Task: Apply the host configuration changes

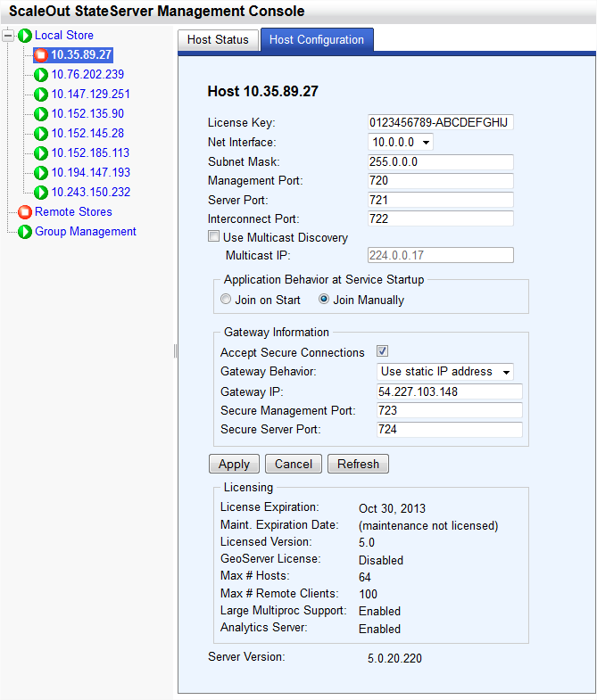Action: click(x=234, y=464)
